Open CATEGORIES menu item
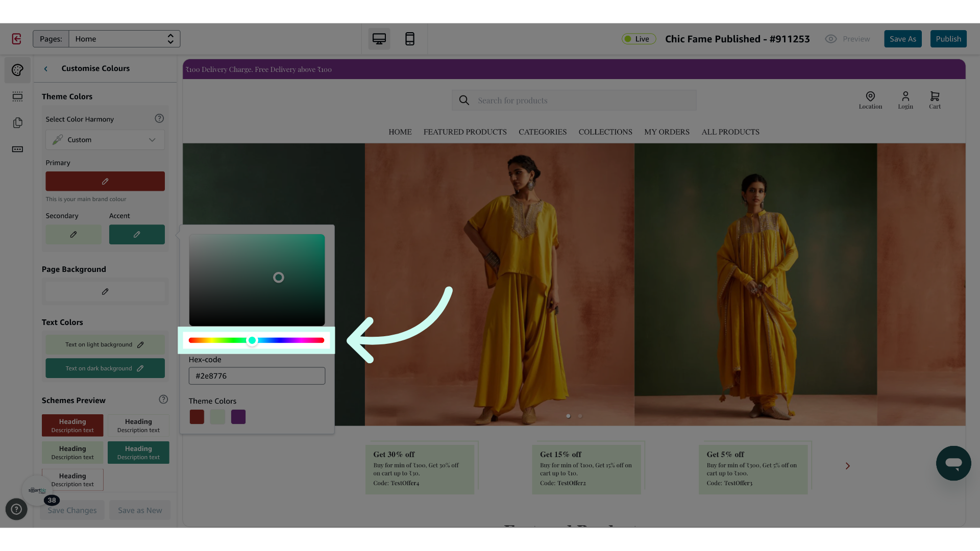 (x=543, y=132)
